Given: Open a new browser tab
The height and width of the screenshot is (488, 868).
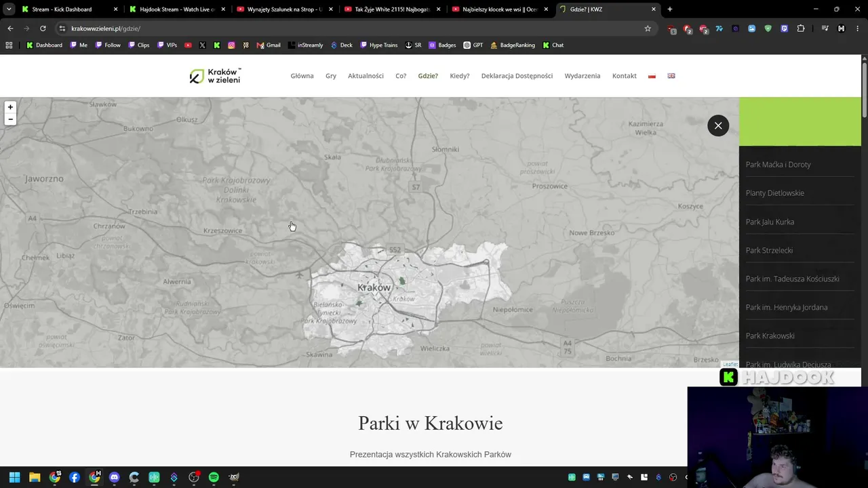Looking at the screenshot, I should (x=670, y=9).
